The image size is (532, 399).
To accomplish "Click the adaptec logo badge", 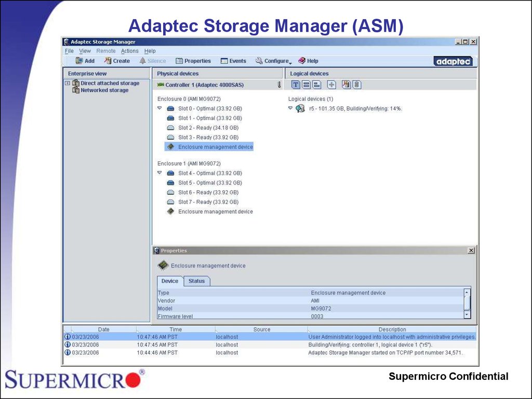I will (x=453, y=61).
